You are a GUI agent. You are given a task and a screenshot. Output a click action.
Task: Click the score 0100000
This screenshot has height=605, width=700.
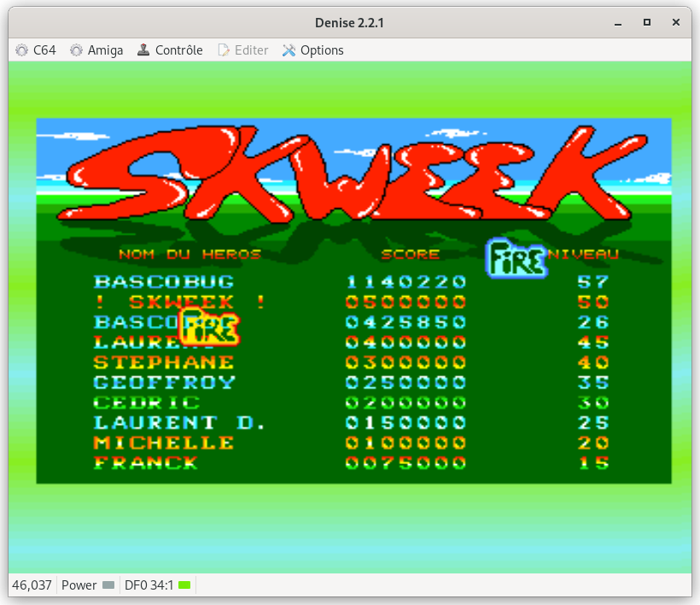click(x=405, y=443)
